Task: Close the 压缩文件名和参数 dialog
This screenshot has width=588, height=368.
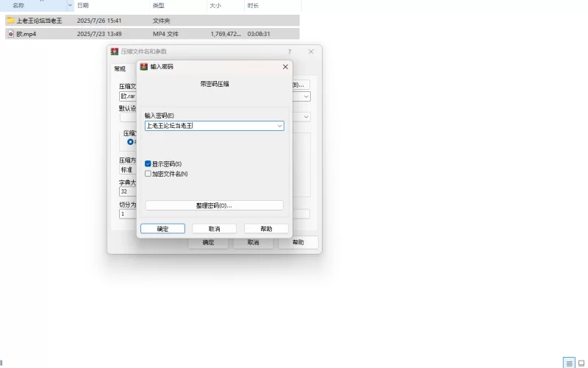Action: click(311, 52)
